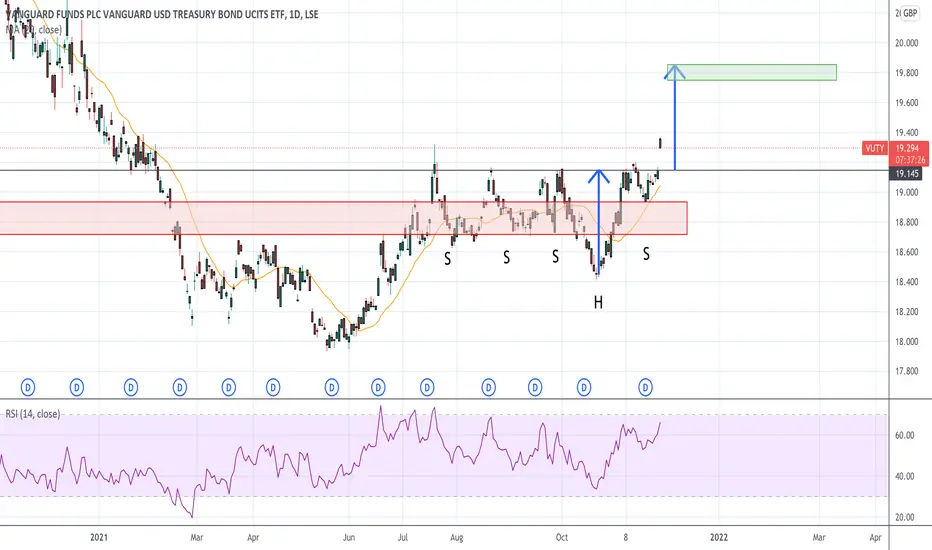
Task: Click the November 2021 dividend marker
Action: [x=646, y=388]
